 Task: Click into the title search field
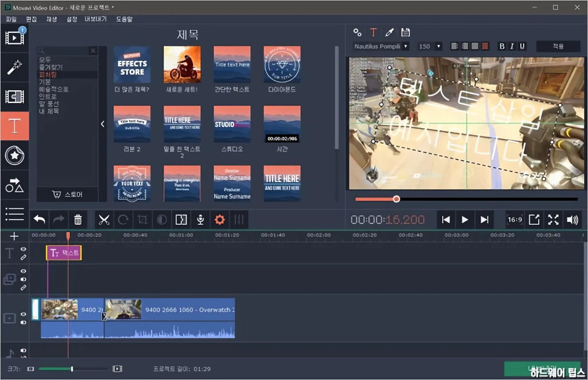[x=63, y=51]
